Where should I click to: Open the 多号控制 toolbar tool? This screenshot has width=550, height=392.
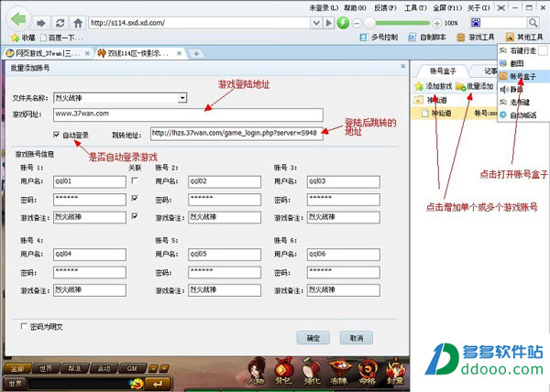[379, 38]
